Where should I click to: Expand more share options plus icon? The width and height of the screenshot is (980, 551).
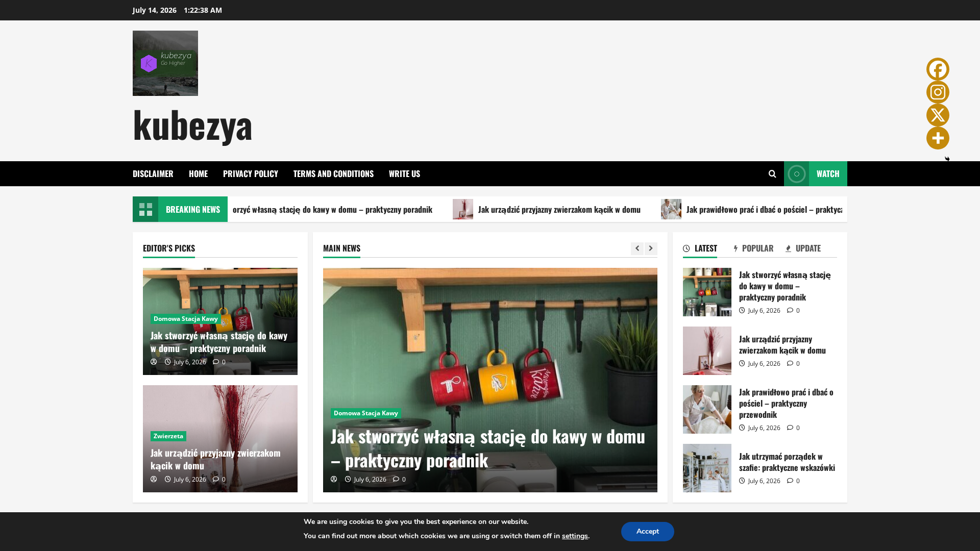click(938, 138)
